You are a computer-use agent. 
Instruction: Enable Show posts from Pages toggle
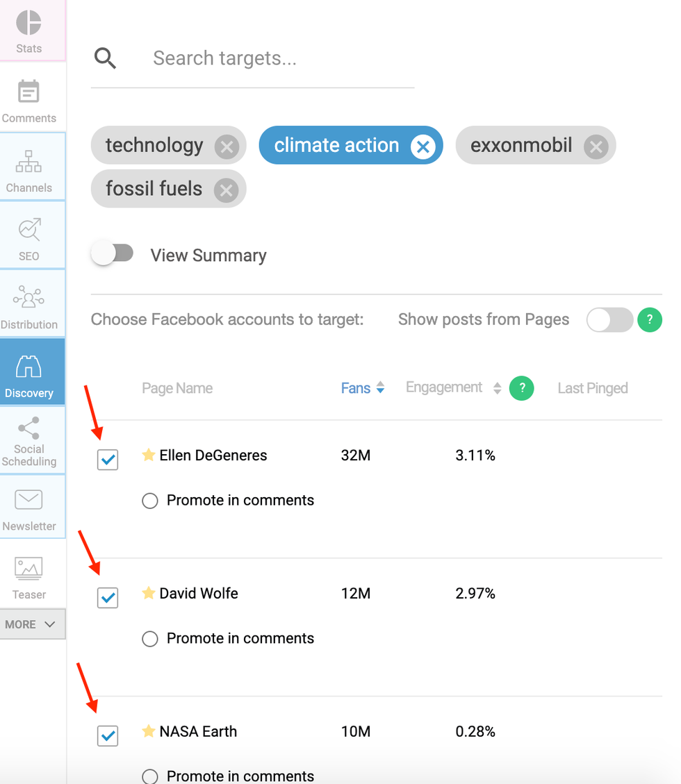click(x=609, y=320)
